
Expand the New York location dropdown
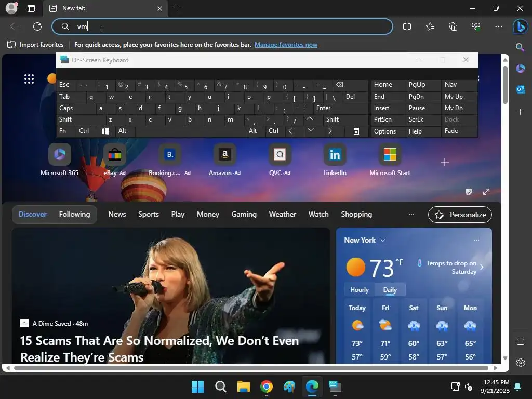383,240
